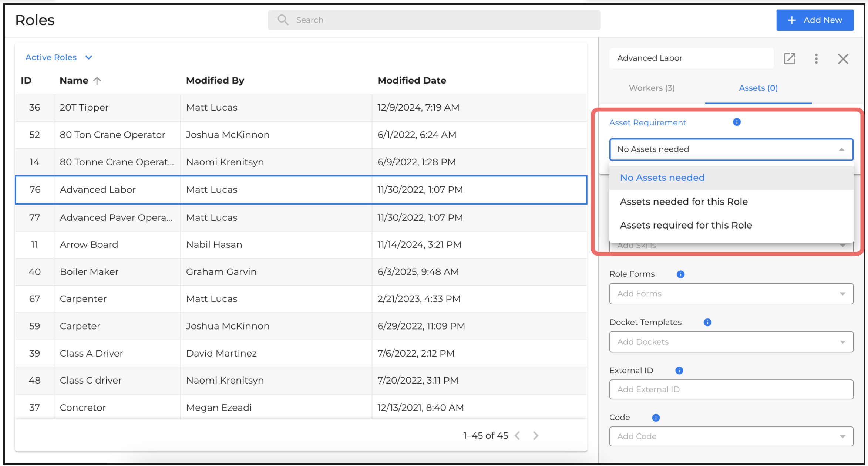This screenshot has width=868, height=466.
Task: Click into the Search field
Action: click(x=434, y=20)
